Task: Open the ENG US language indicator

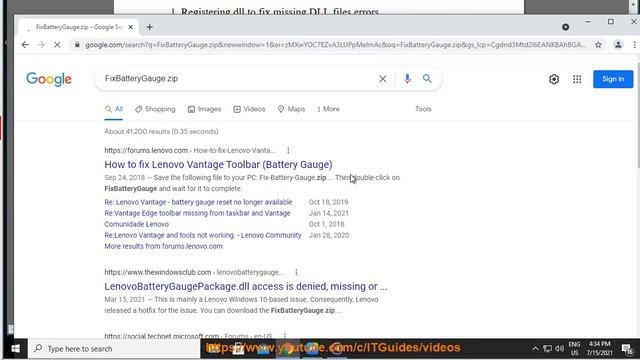Action: (575, 349)
